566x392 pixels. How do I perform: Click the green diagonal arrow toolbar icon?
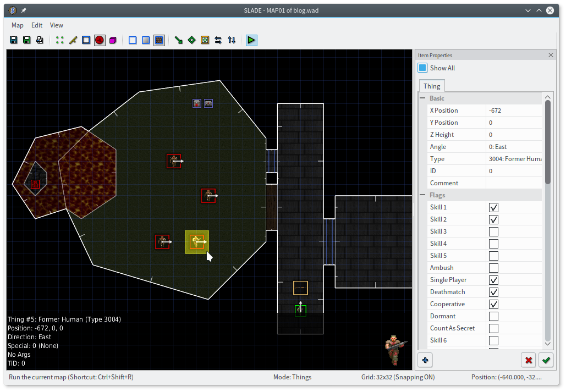pyautogui.click(x=178, y=40)
